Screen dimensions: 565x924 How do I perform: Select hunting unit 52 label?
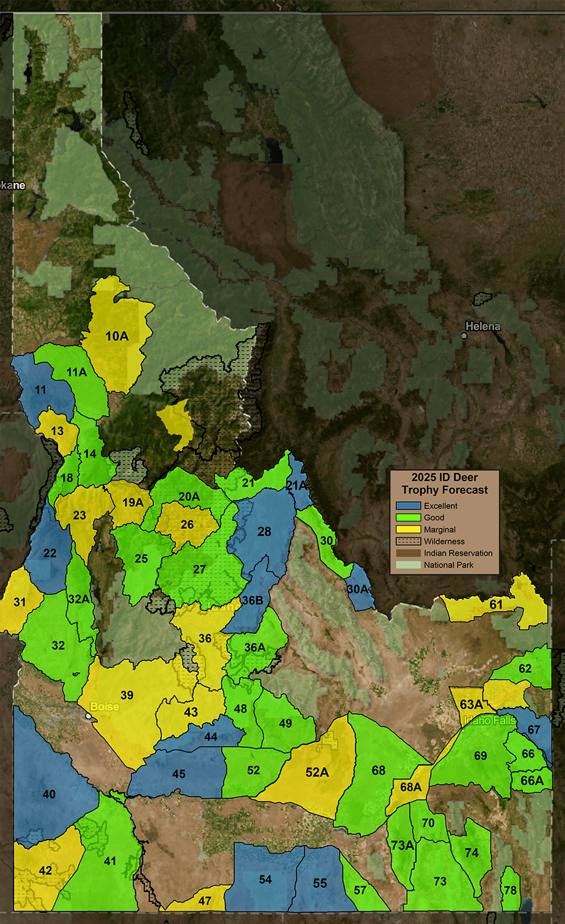click(253, 771)
